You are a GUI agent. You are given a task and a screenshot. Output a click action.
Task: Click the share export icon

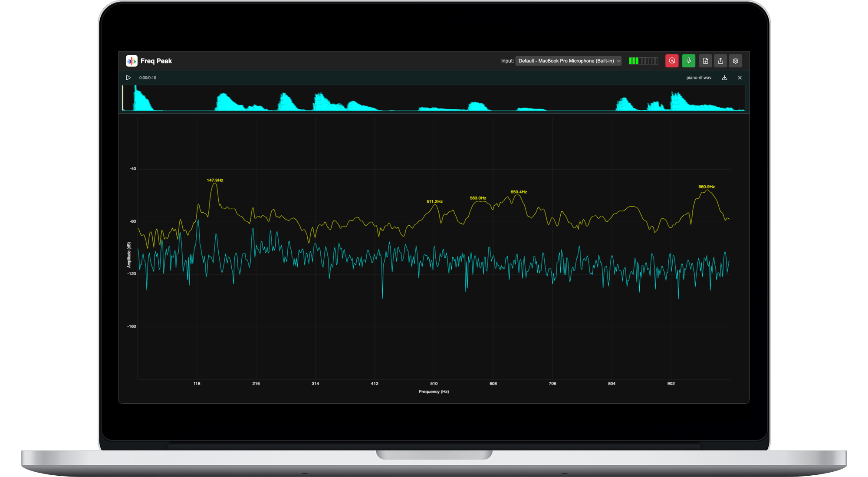pos(720,61)
